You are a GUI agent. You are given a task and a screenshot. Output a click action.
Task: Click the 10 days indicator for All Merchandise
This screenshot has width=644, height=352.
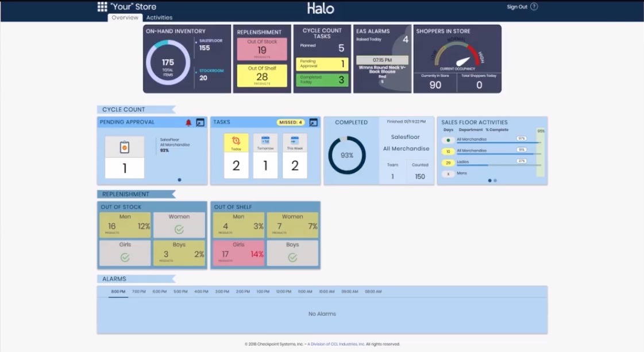coord(448,152)
